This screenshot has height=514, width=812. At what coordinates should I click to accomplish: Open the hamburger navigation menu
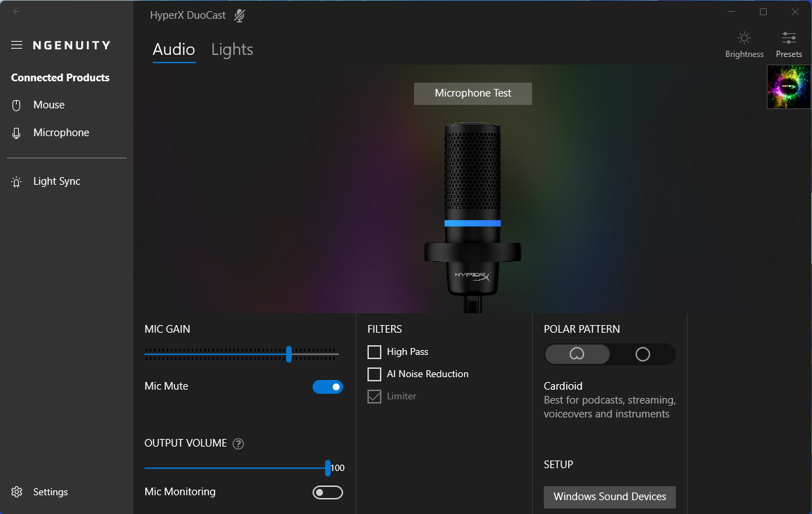click(17, 44)
